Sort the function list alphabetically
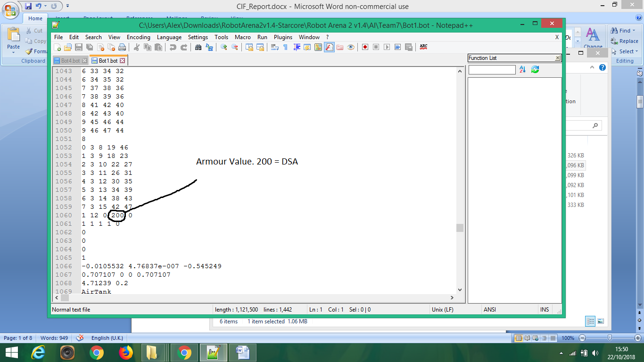The height and width of the screenshot is (362, 644). (x=522, y=70)
